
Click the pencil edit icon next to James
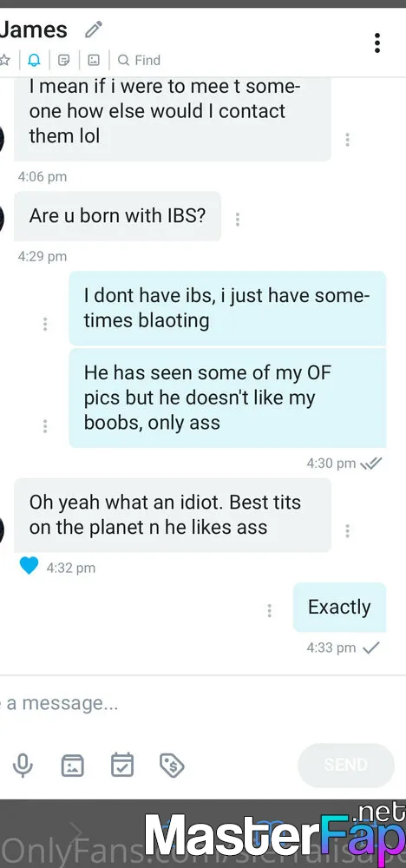coord(94,30)
